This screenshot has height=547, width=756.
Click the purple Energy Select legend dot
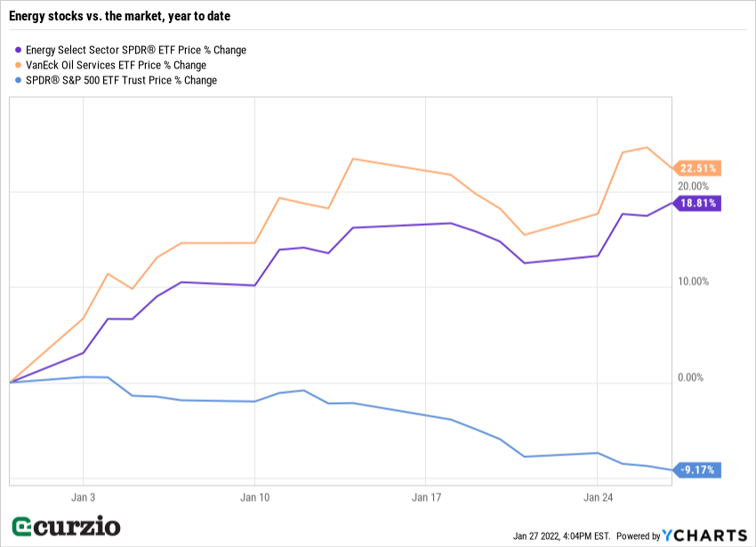pos(20,51)
